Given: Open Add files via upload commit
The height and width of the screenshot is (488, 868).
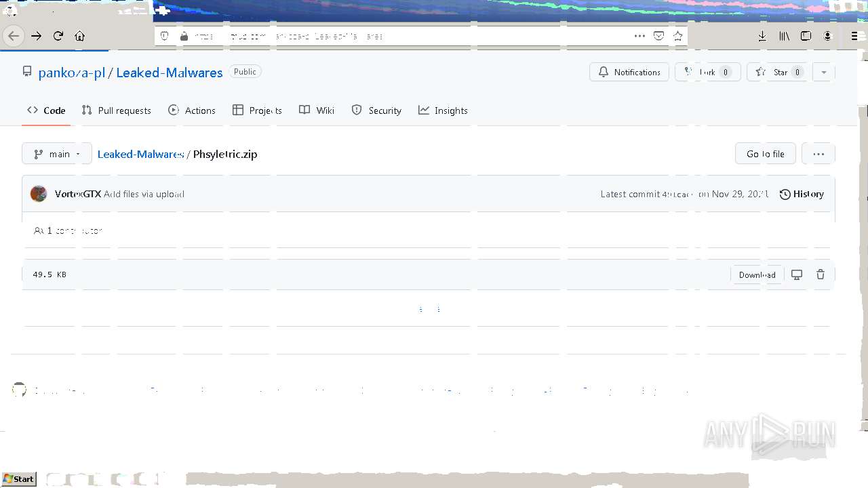Looking at the screenshot, I should tap(144, 194).
